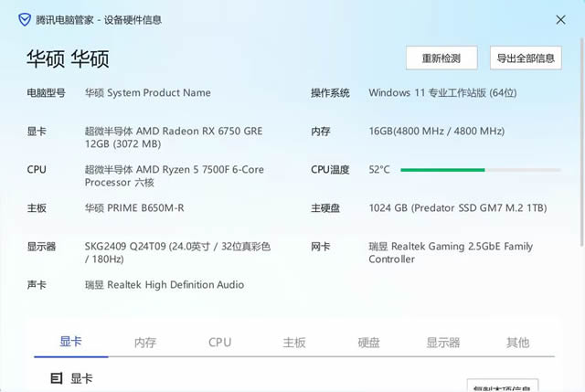Select the 其他 tab
This screenshot has width=585, height=392.
517,343
